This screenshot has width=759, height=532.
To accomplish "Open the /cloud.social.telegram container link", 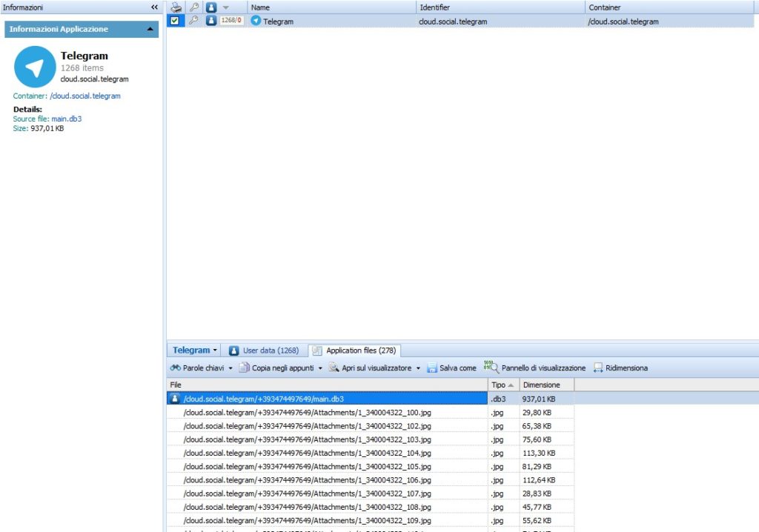I will click(x=85, y=96).
